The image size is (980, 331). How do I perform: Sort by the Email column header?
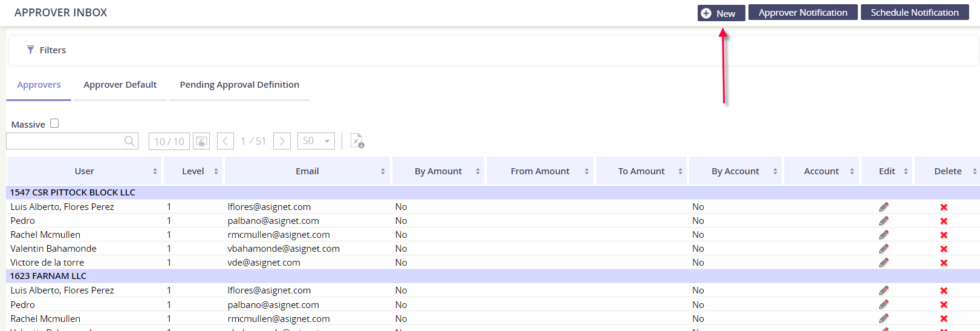pyautogui.click(x=307, y=172)
